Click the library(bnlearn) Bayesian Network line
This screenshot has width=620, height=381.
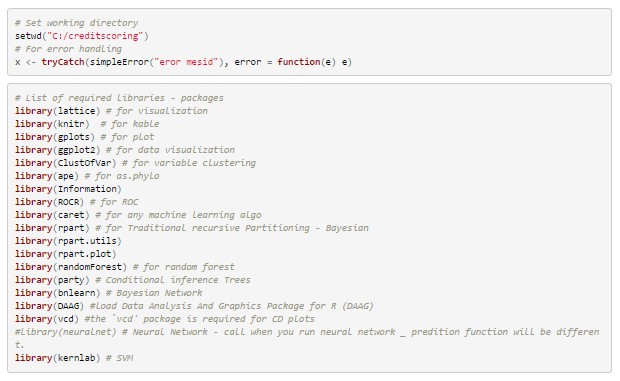click(x=108, y=293)
